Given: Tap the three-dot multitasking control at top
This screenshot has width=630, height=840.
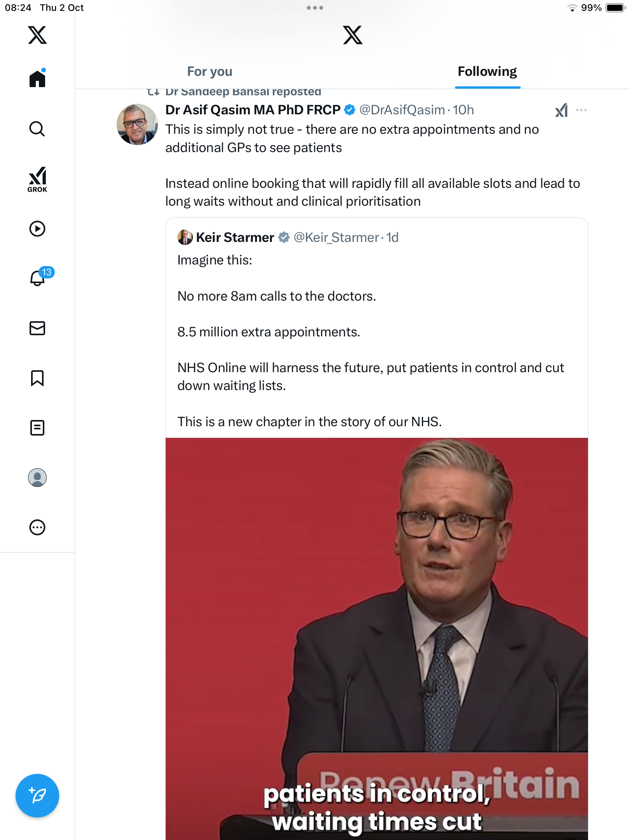Looking at the screenshot, I should (315, 8).
